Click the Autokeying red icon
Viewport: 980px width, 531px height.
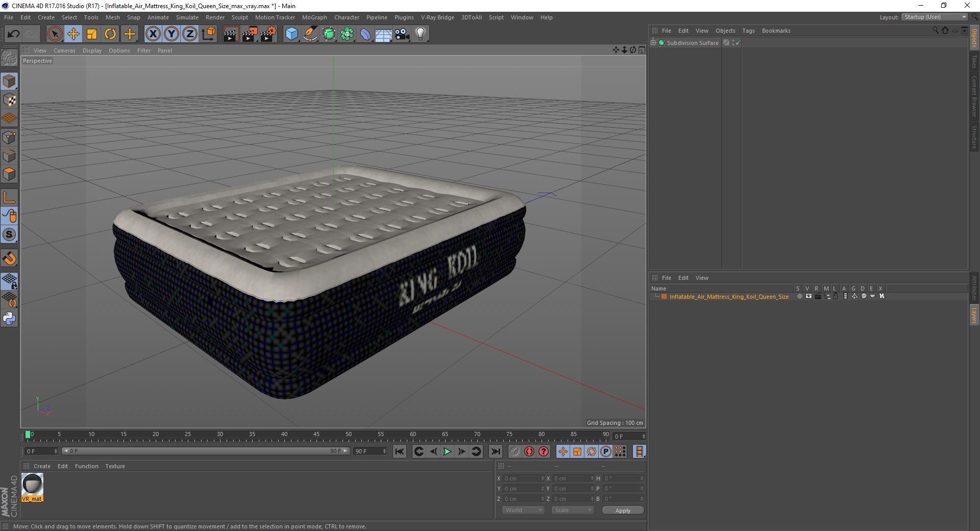[x=529, y=451]
